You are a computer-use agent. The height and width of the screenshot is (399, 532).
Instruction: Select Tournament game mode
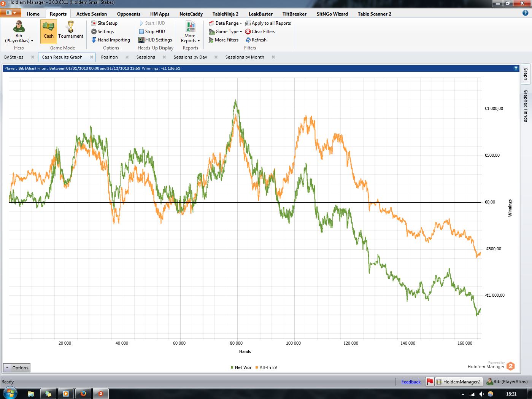[x=71, y=32]
